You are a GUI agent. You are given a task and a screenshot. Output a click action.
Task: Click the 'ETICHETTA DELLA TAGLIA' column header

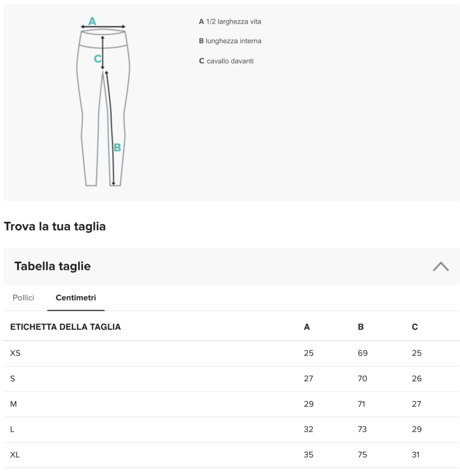tap(66, 327)
